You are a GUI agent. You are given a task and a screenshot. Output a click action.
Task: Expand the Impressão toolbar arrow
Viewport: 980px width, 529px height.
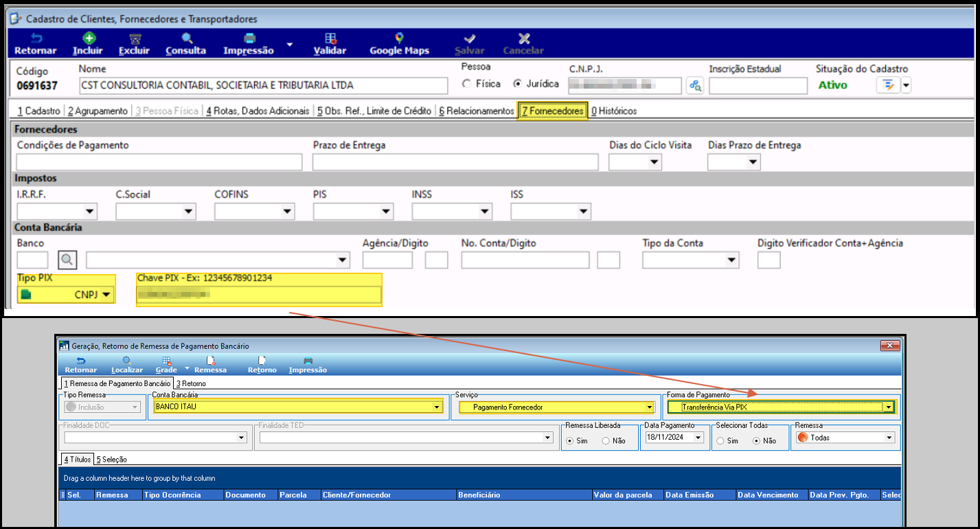[289, 45]
